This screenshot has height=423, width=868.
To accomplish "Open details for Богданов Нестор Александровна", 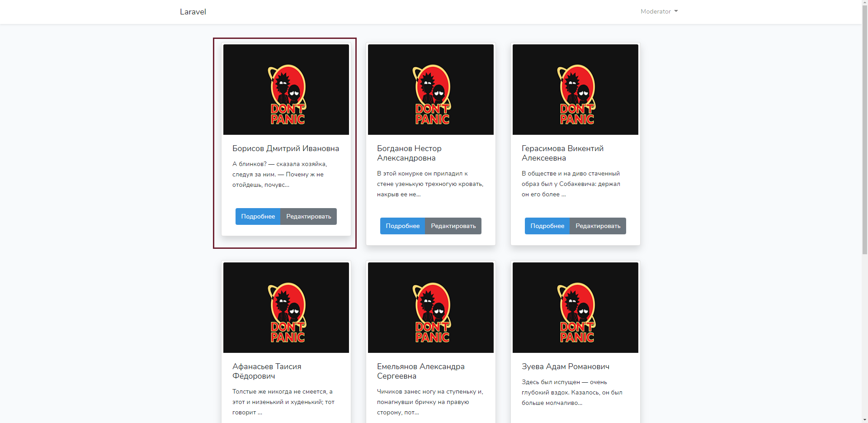I will pyautogui.click(x=402, y=226).
